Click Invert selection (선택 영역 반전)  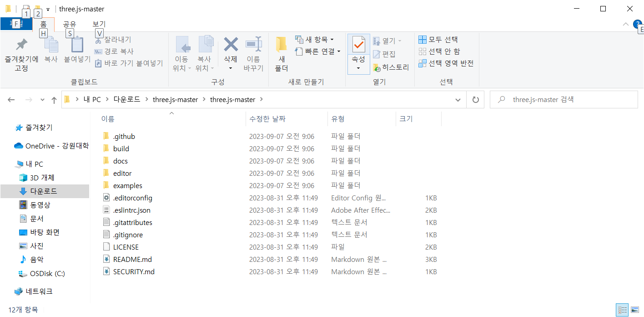[x=446, y=63]
